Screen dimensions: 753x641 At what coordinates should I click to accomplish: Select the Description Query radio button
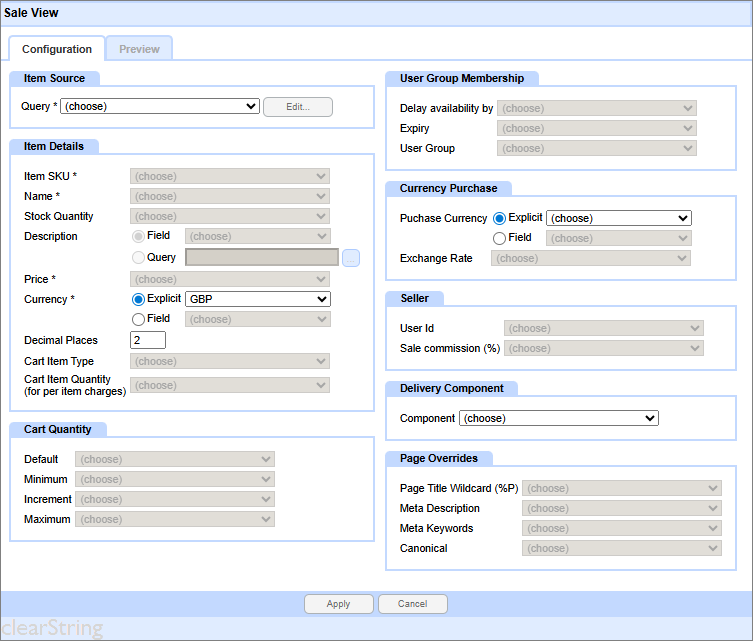139,258
